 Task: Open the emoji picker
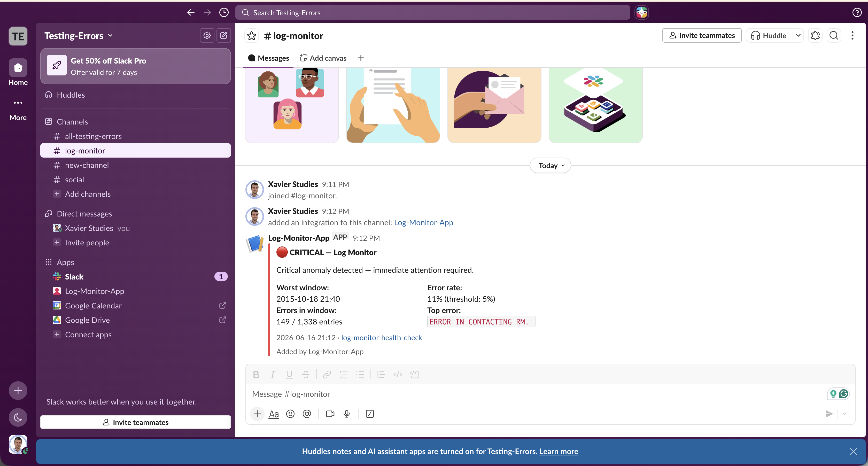(x=290, y=414)
